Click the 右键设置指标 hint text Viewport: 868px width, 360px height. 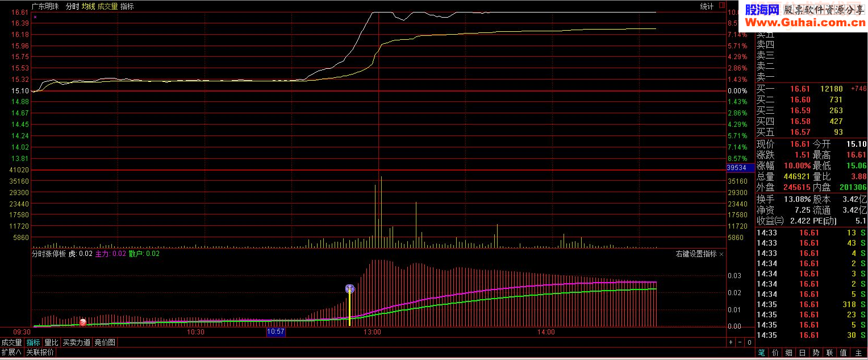click(x=696, y=254)
